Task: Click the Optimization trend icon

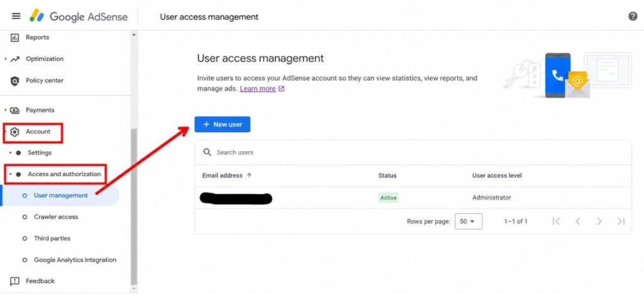Action: [15, 59]
